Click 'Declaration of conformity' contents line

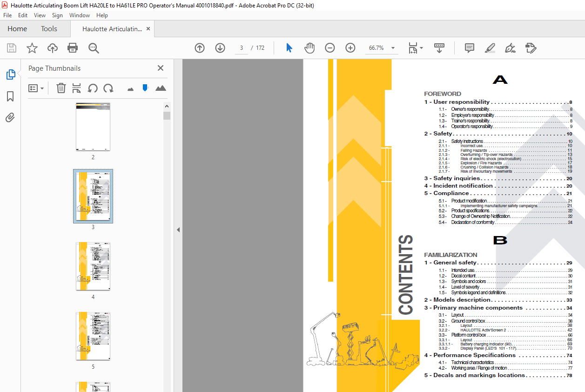(505, 222)
